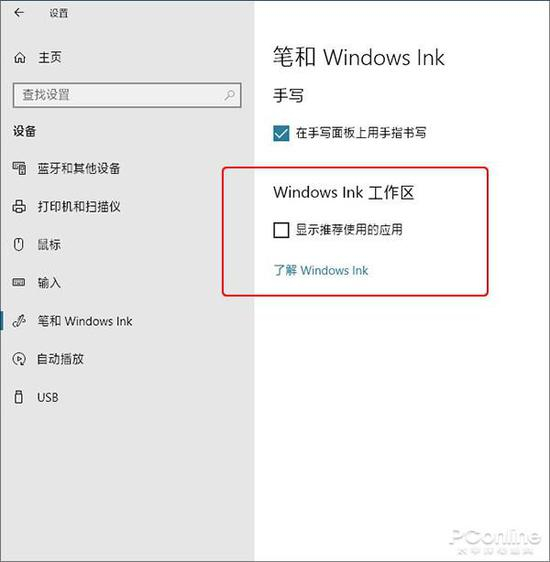Click the back arrow icon

click(19, 13)
